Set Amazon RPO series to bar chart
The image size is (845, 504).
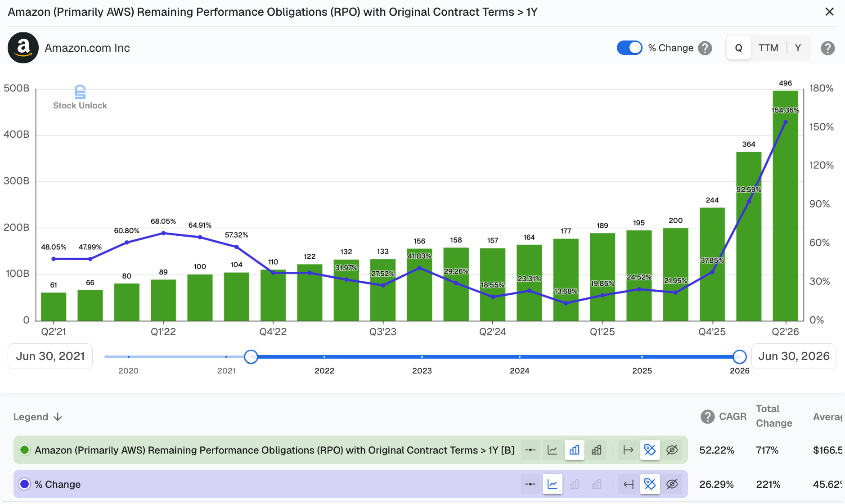[x=575, y=450]
